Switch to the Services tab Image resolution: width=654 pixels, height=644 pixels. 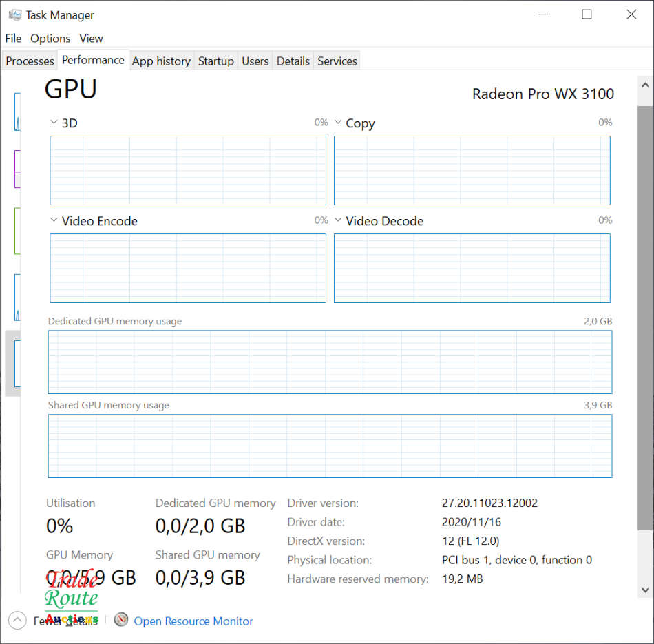coord(337,61)
